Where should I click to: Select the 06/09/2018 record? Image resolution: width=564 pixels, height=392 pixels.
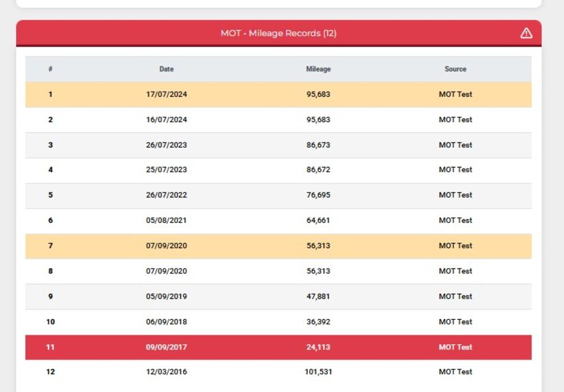coord(279,322)
